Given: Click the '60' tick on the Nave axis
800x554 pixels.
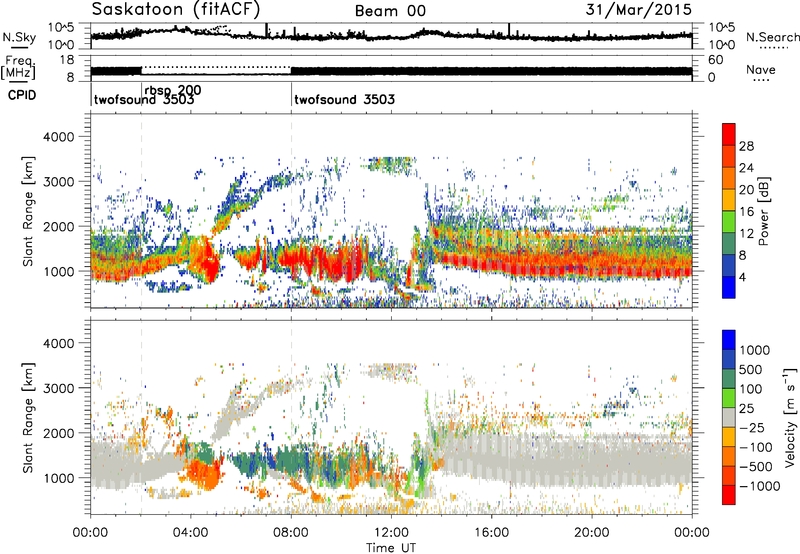Looking at the screenshot, I should pos(715,60).
